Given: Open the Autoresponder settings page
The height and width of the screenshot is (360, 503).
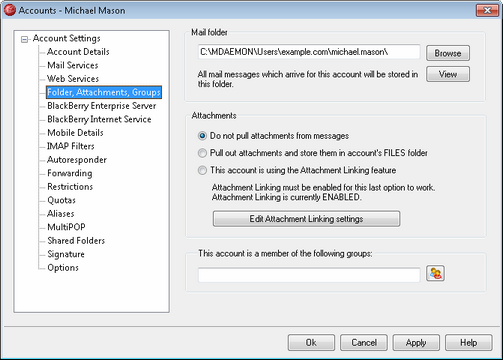Looking at the screenshot, I should pyautogui.click(x=77, y=160).
